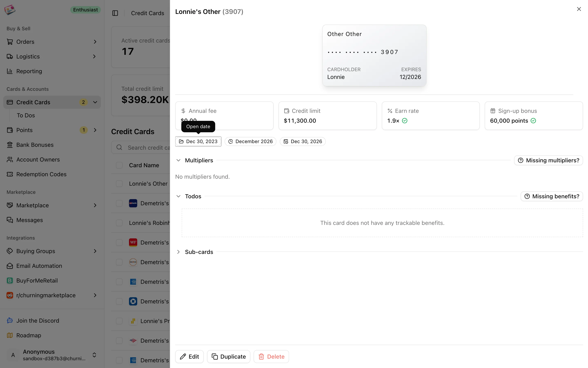
Task: Expand the Orders submenu arrow
Action: pyautogui.click(x=95, y=42)
